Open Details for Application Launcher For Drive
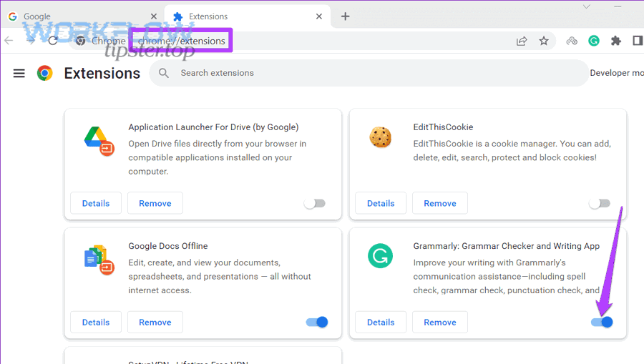 [x=96, y=203]
